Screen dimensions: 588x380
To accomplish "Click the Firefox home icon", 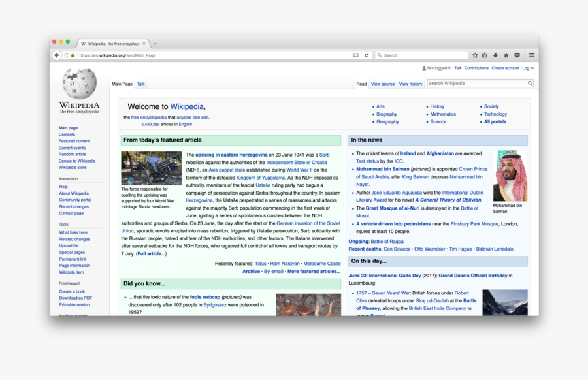I will (506, 55).
